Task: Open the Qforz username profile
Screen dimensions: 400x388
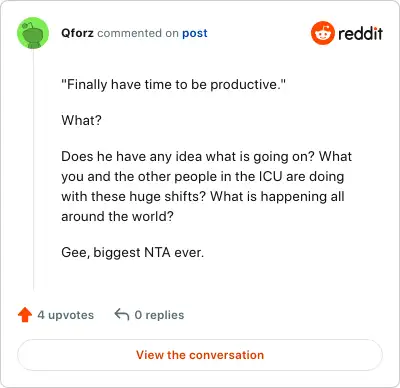Action: click(x=77, y=33)
